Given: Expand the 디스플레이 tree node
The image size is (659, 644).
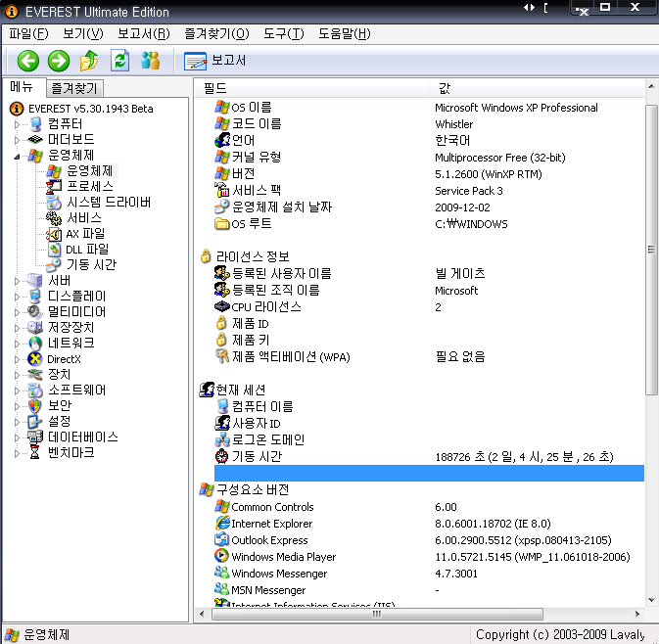Looking at the screenshot, I should pyautogui.click(x=17, y=297).
